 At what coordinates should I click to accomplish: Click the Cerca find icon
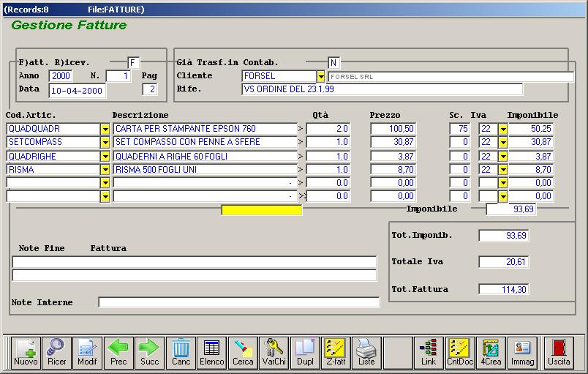243,353
